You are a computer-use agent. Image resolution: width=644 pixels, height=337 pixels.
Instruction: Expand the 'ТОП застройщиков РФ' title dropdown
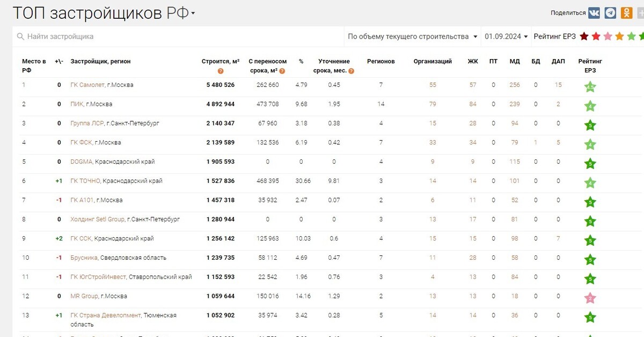[x=192, y=12]
